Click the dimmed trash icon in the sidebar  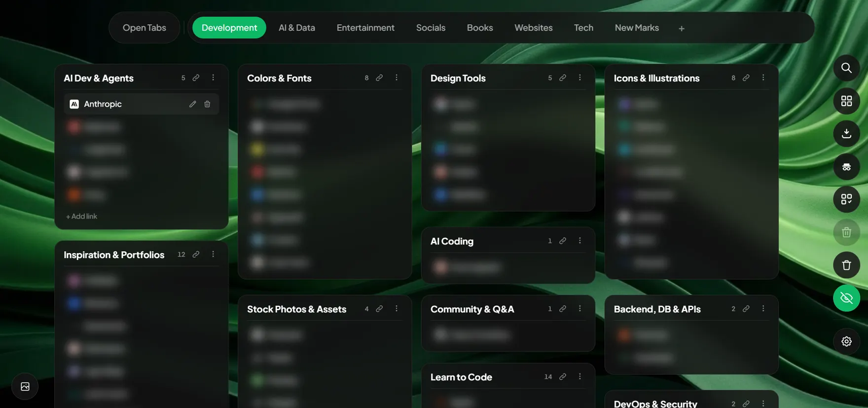[846, 232]
